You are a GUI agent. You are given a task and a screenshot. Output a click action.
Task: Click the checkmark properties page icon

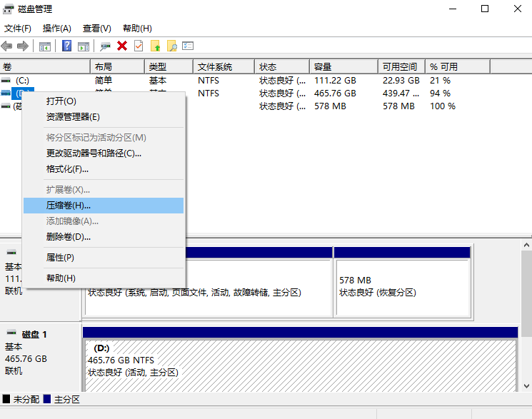click(x=138, y=46)
